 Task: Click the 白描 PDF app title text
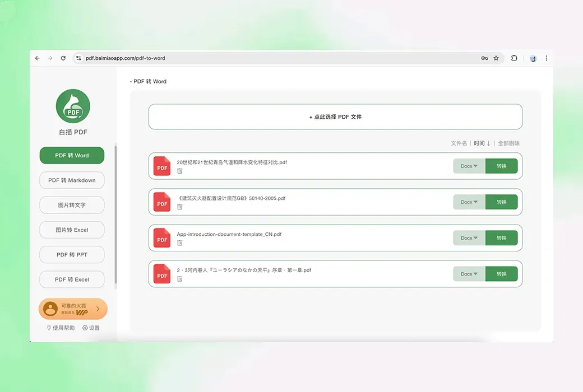(x=73, y=132)
